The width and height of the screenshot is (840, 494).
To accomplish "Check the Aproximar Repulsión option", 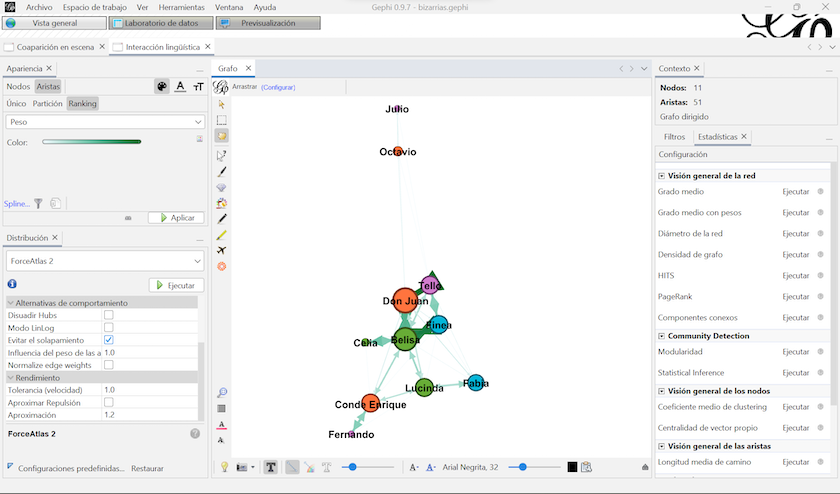I will (109, 402).
